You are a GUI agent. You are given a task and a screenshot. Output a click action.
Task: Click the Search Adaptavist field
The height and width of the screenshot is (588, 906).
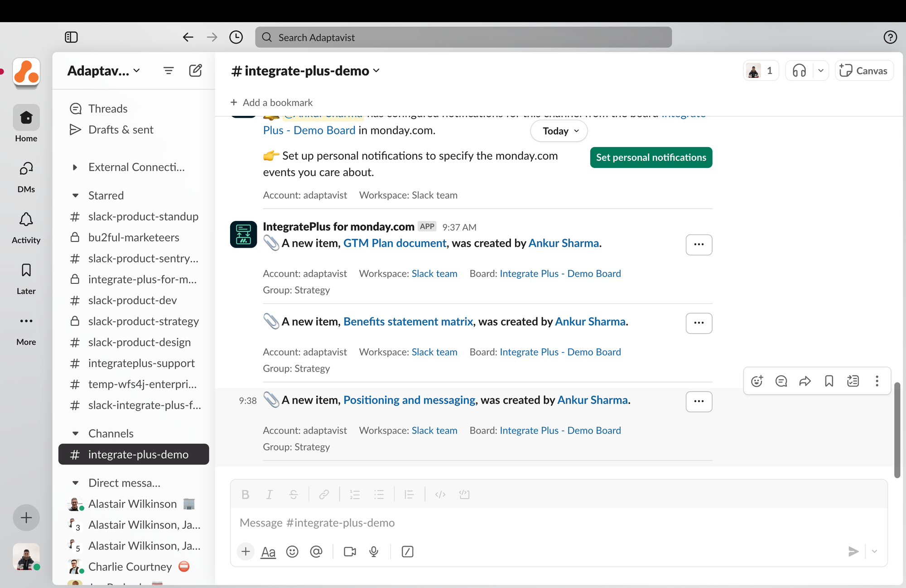[x=463, y=37]
